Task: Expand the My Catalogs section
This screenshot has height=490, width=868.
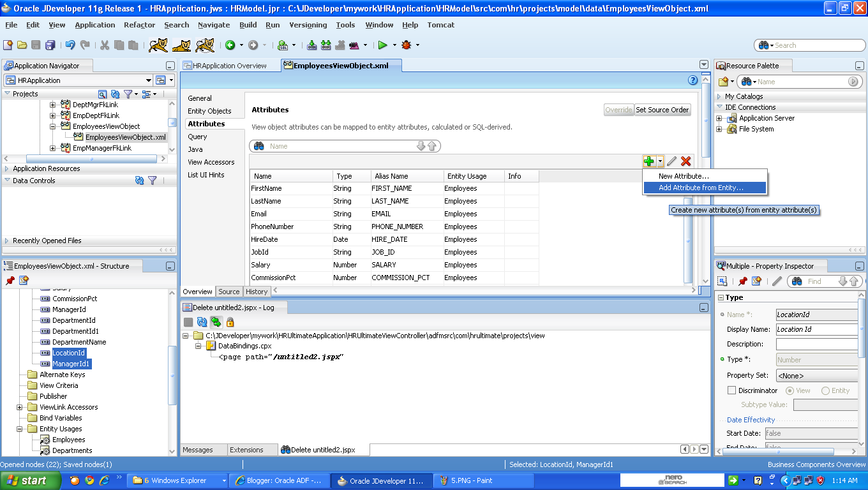Action: [719, 96]
